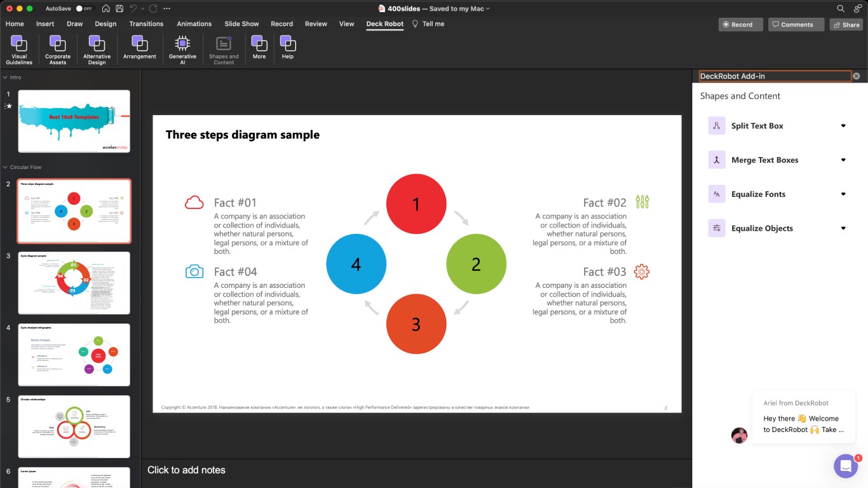The width and height of the screenshot is (868, 488).
Task: Click to add notes area
Action: [x=416, y=470]
